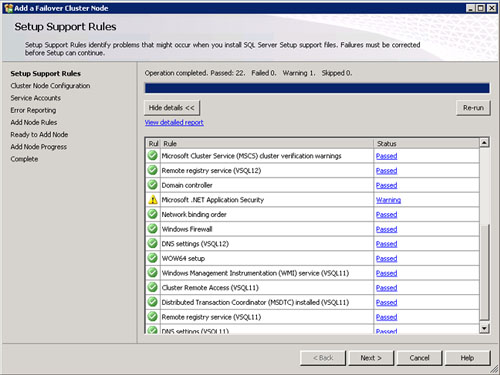The width and height of the screenshot is (500, 375).
Task: Select Error Reporting step in sidebar
Action: (33, 110)
